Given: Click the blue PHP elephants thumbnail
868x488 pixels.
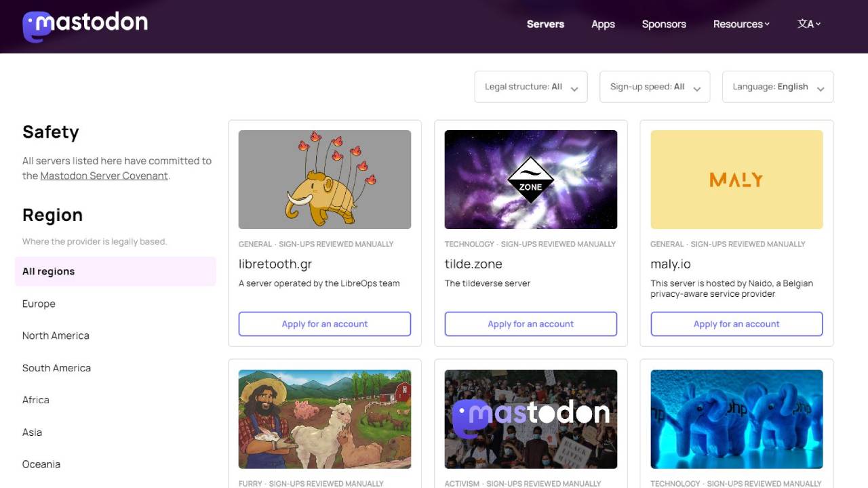Looking at the screenshot, I should tap(736, 419).
